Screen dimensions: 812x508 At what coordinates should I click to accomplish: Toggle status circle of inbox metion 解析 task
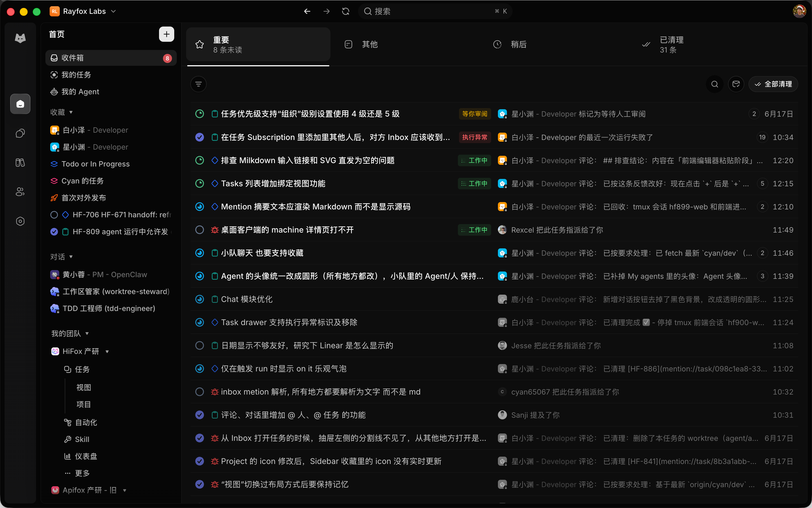pos(200,392)
